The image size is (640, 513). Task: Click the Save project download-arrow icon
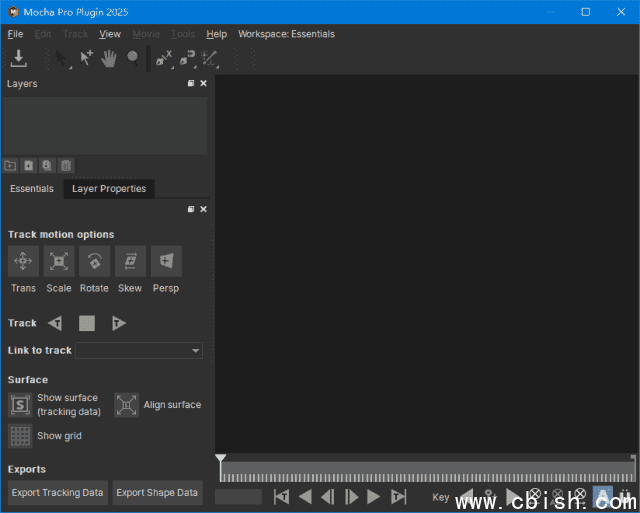pos(18,58)
